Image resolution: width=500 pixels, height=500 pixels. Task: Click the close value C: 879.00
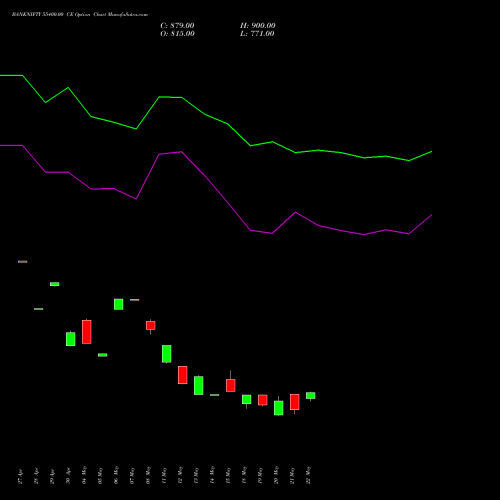(177, 26)
